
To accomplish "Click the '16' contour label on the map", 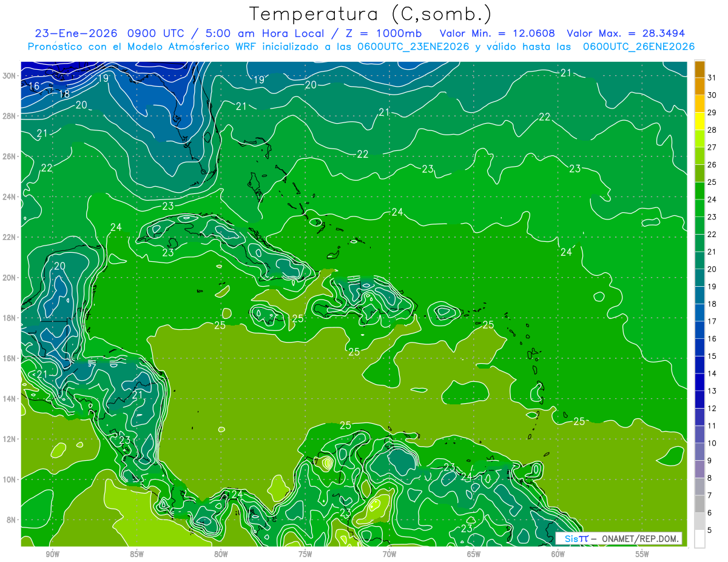I will (x=34, y=86).
